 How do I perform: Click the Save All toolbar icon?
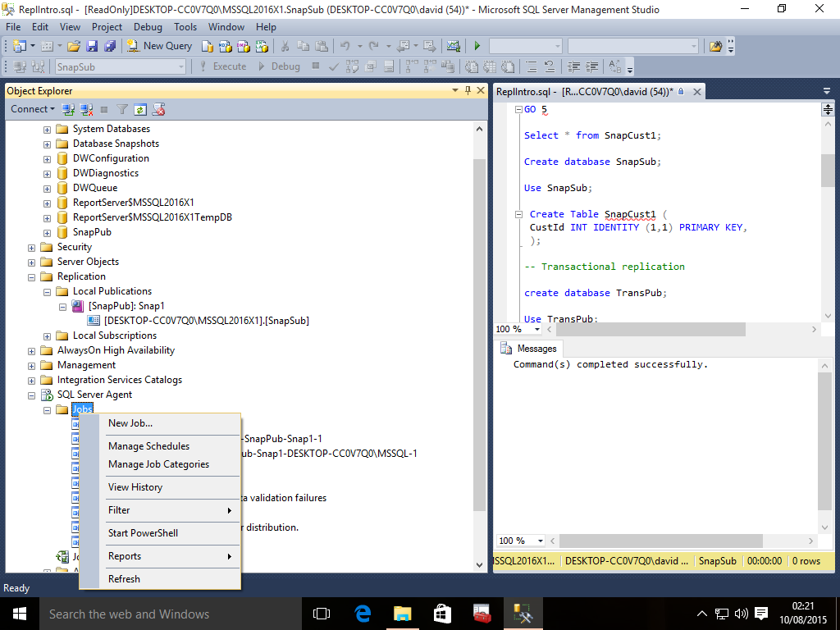click(x=109, y=46)
